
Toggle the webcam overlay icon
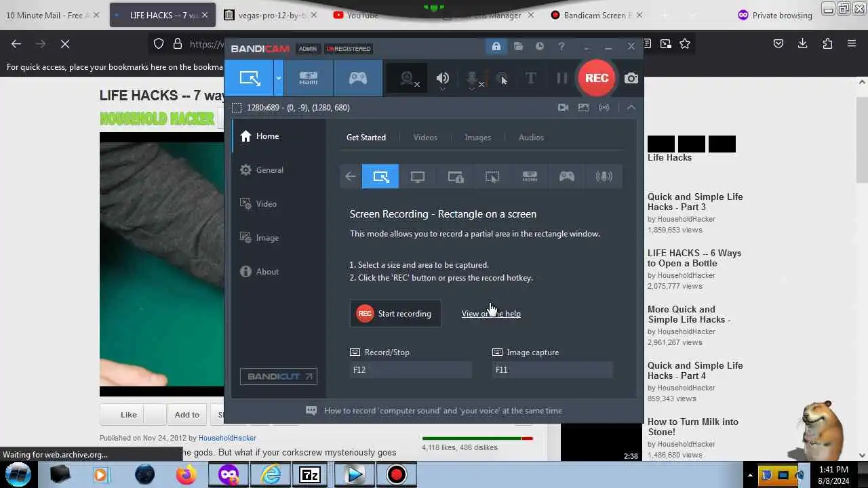(407, 79)
